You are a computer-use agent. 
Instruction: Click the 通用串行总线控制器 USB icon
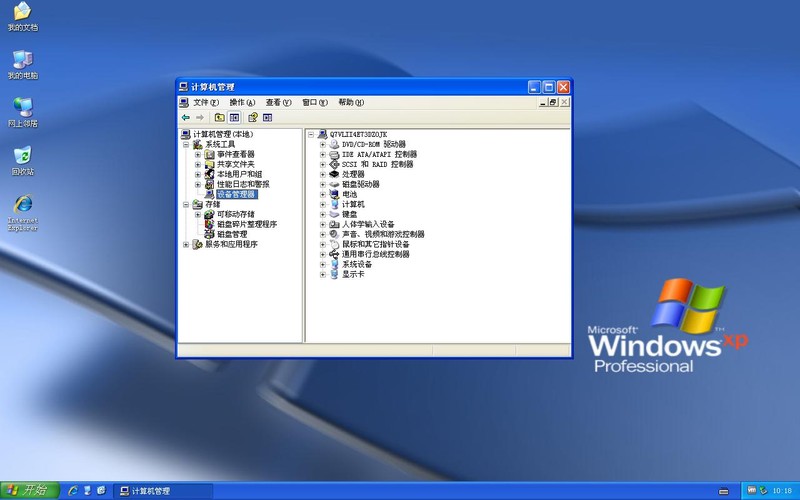(334, 254)
